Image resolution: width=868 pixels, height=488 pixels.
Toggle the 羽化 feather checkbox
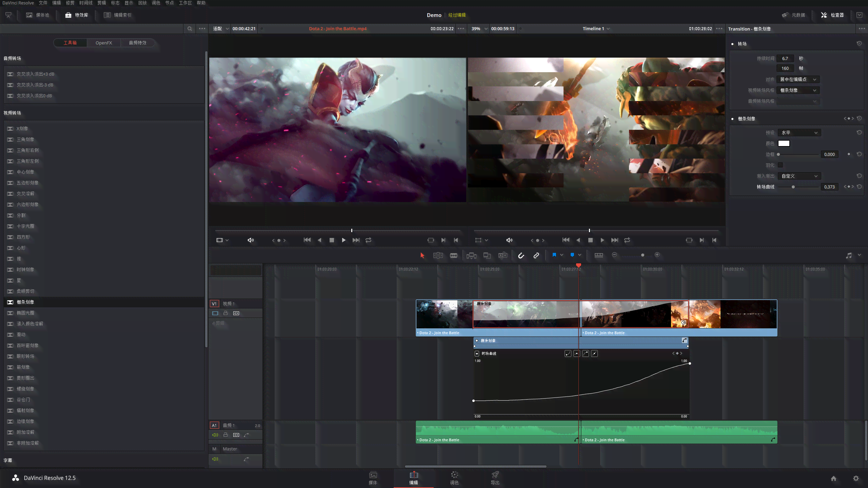[x=781, y=165]
